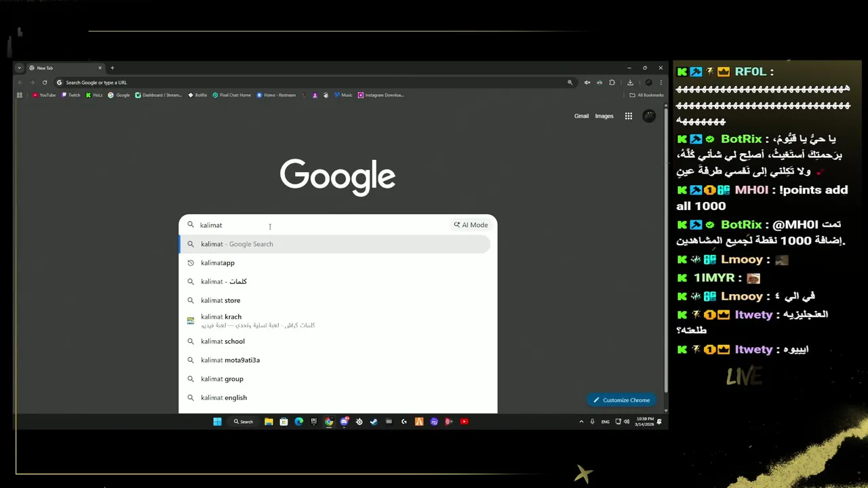The image size is (868, 488).
Task: Open the Home - Restream bookmark
Action: point(276,95)
